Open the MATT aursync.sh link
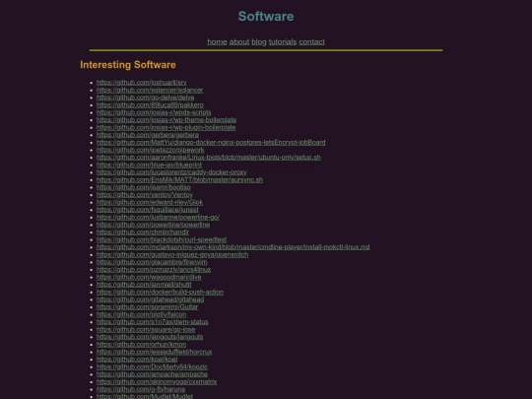 click(179, 180)
